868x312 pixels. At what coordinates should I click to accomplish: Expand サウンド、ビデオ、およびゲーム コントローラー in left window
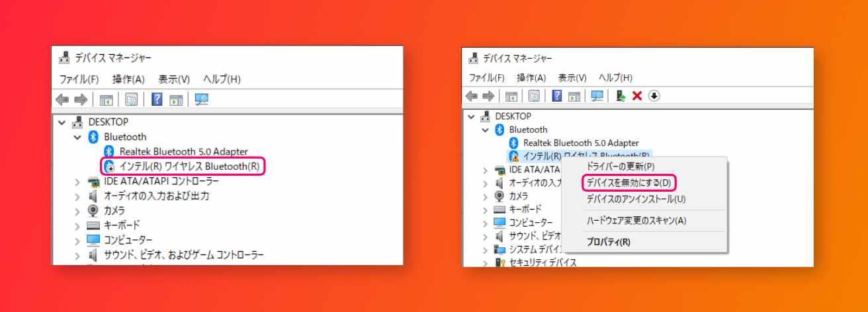78,254
